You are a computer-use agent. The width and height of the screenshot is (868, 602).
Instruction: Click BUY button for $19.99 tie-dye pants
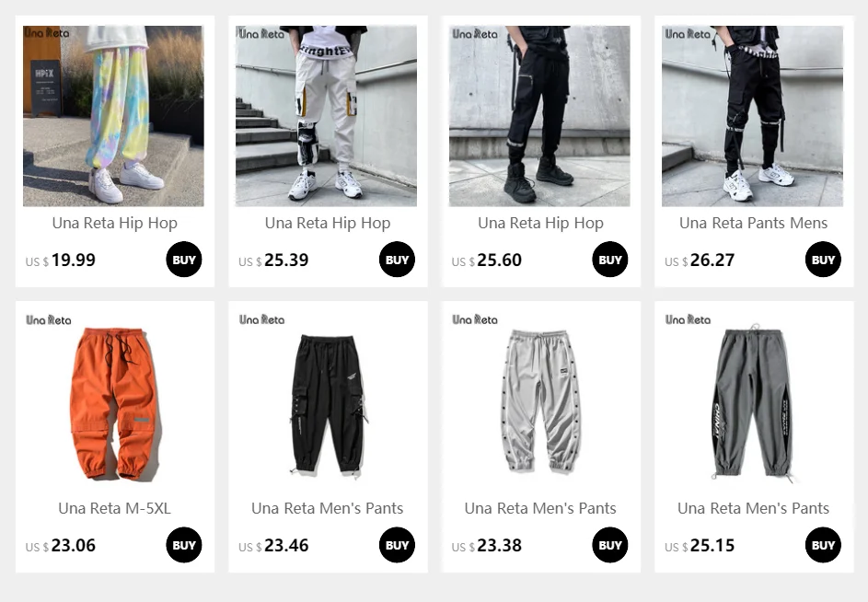tap(184, 260)
